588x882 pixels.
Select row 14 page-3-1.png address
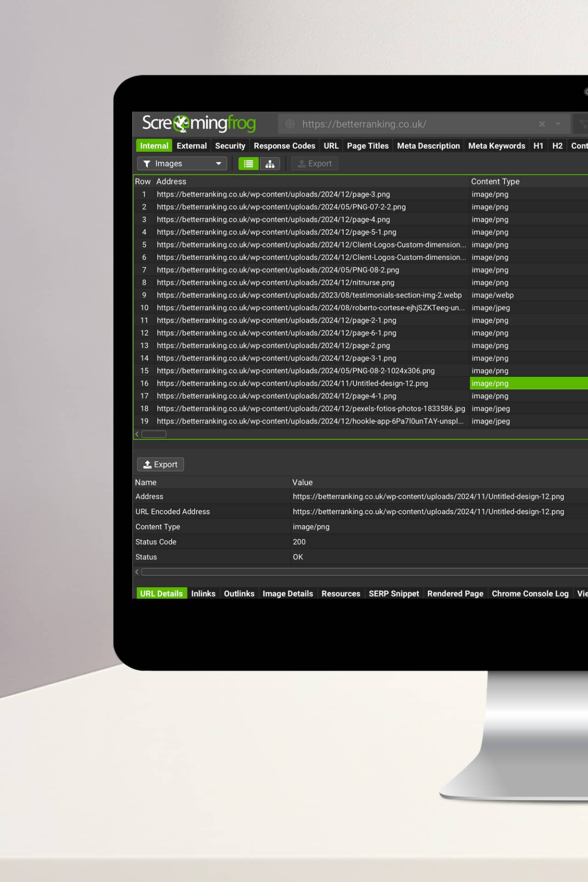(x=277, y=358)
